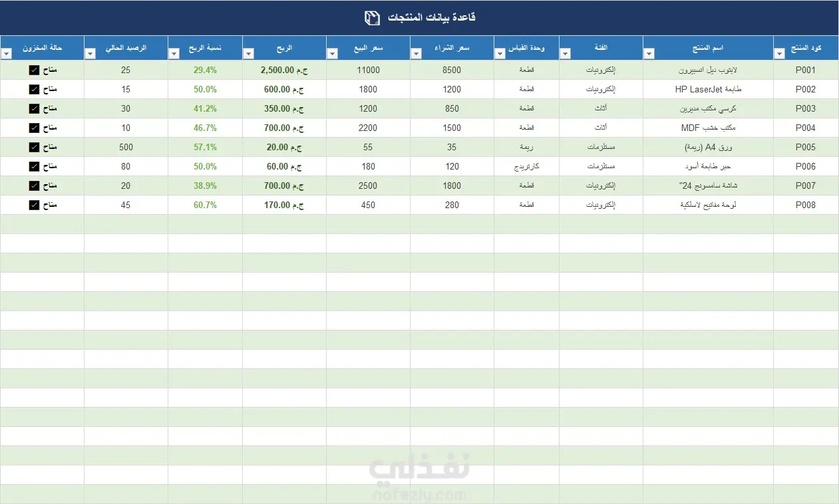Select purchase price cell 8500
This screenshot has width=839, height=504.
(x=452, y=70)
